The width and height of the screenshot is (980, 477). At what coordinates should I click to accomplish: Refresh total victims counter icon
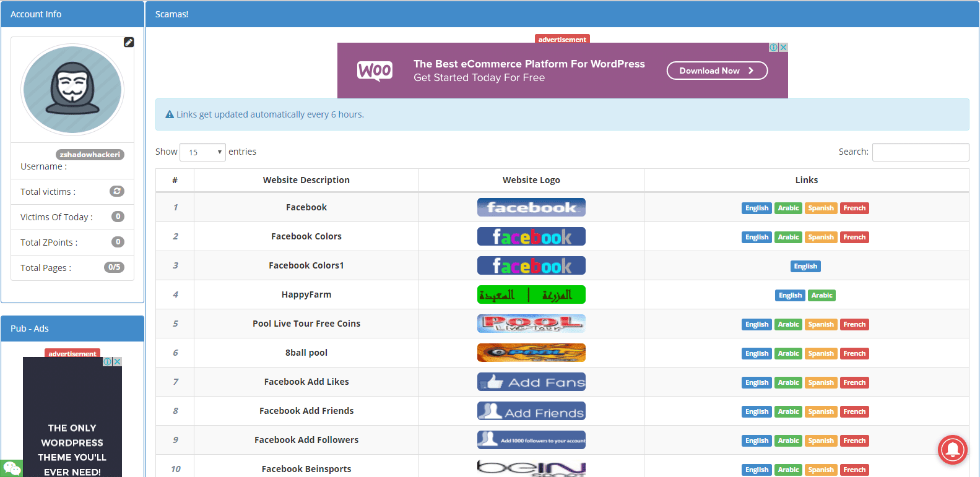(x=117, y=191)
